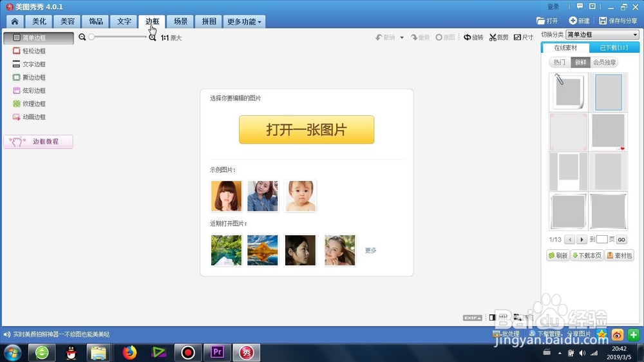This screenshot has height=362, width=644.
Task: Select 炫彩边框 frame category
Action: (x=29, y=90)
